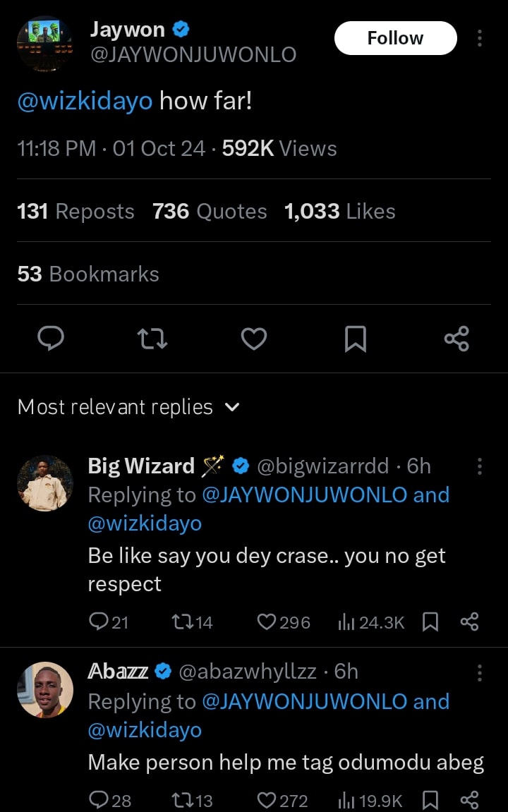The image size is (508, 812).
Task: Like Jaywon's main tweet
Action: coord(253,339)
